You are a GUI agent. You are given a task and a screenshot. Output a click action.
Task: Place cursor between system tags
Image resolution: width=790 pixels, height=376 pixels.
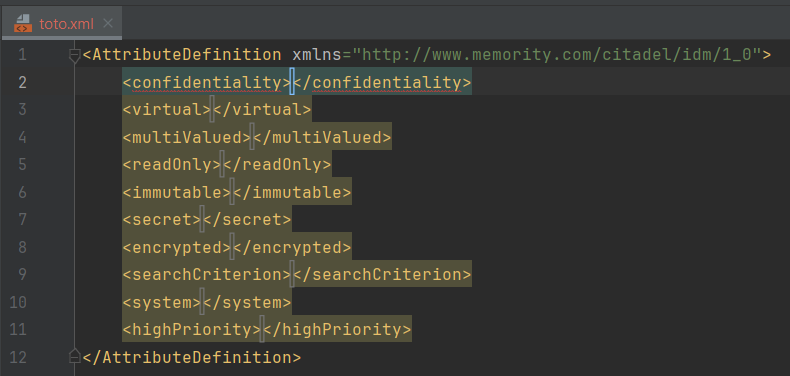[x=202, y=302]
